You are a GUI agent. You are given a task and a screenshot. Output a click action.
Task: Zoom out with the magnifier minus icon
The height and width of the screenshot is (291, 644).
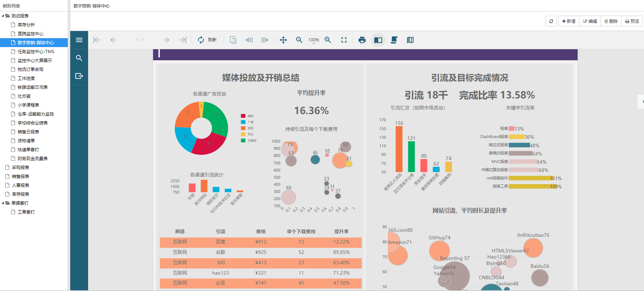[299, 40]
